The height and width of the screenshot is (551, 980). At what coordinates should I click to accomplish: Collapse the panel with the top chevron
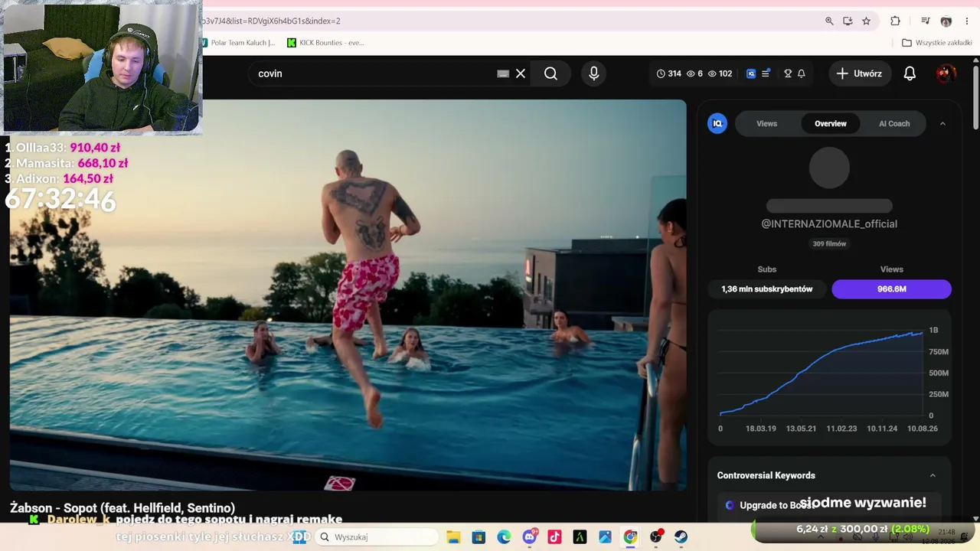(x=942, y=123)
